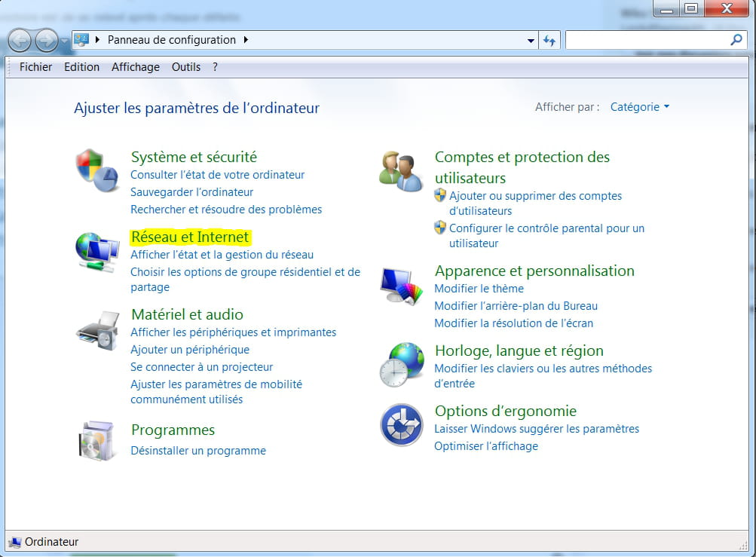Open Système et sécurité category
Screen dimensions: 756x557
[x=194, y=158]
